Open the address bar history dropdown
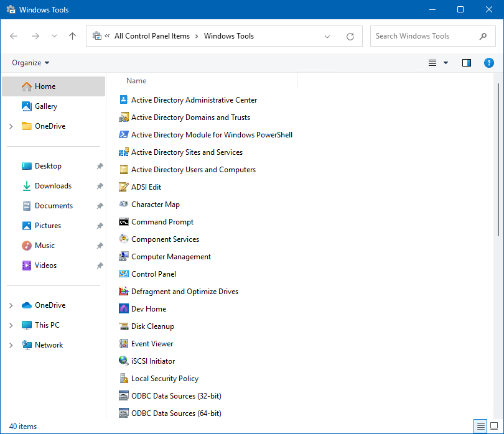Screen dimensions: 504x434 pos(328,37)
